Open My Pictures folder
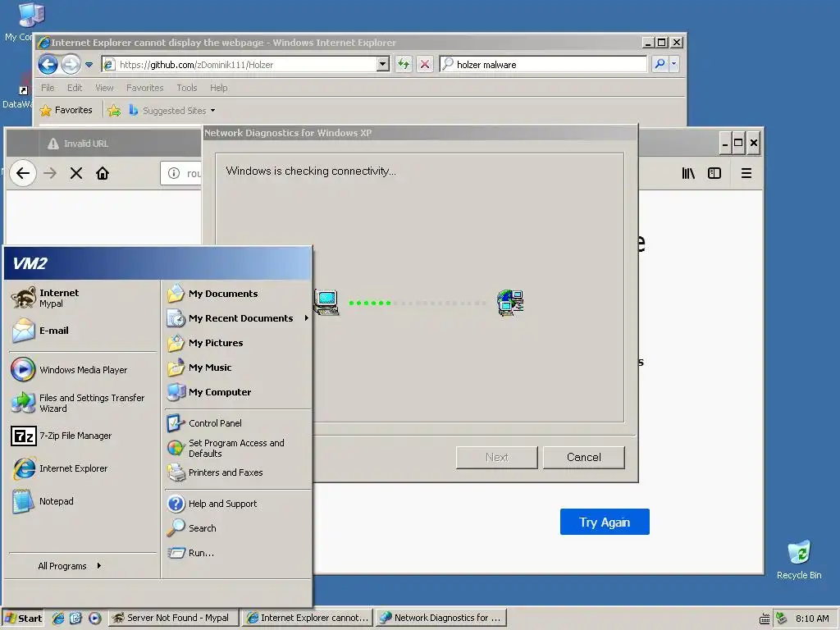The height and width of the screenshot is (630, 840). [237, 343]
